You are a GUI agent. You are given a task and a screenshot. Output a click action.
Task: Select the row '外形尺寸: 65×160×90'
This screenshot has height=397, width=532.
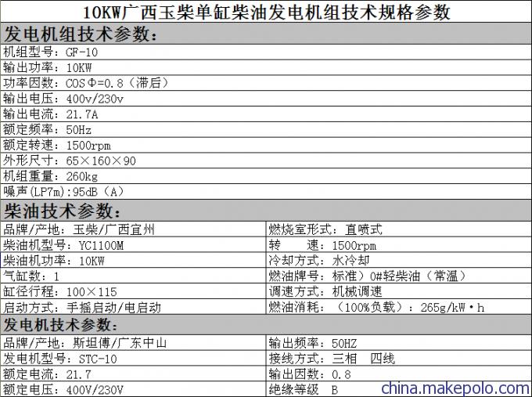tap(266, 161)
